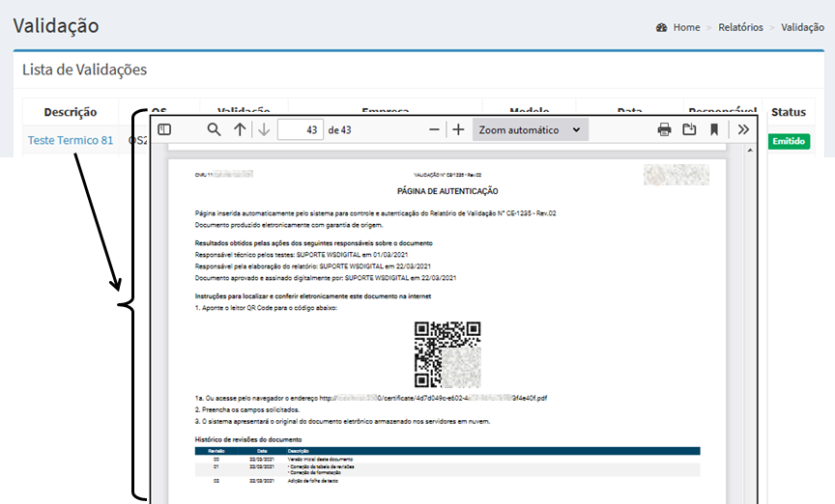The image size is (835, 504).
Task: Click the next page down arrow
Action: coord(264,129)
